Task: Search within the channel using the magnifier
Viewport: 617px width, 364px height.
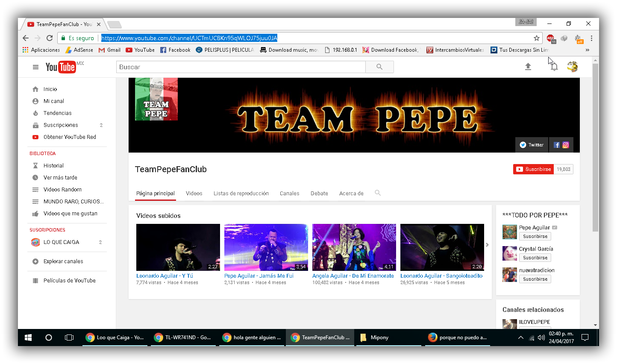Action: tap(378, 193)
